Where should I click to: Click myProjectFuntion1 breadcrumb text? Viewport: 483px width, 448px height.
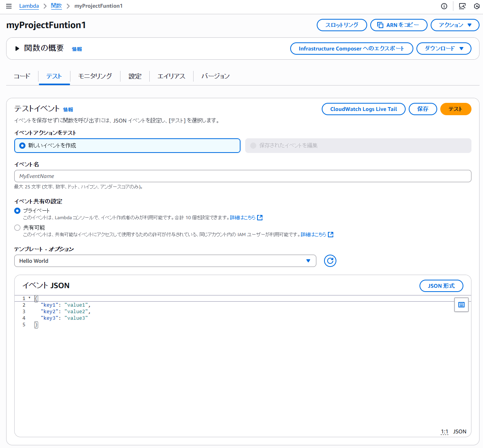(99, 6)
